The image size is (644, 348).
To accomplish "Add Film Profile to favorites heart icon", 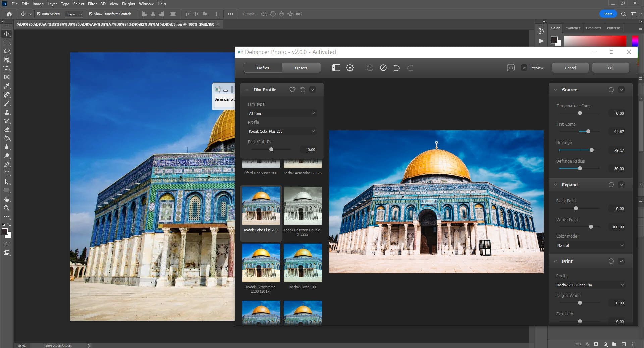I will 292,90.
